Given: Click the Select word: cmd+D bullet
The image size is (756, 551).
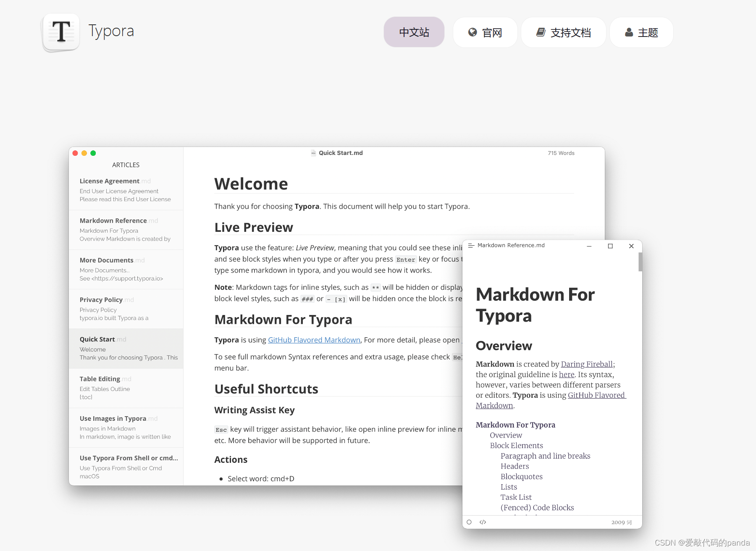Looking at the screenshot, I should 261,479.
